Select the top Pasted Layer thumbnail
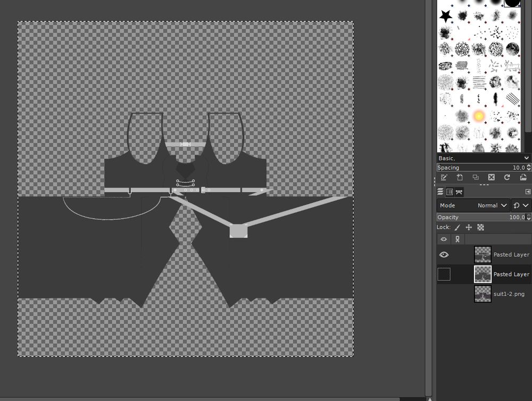This screenshot has height=401, width=532. click(x=483, y=254)
